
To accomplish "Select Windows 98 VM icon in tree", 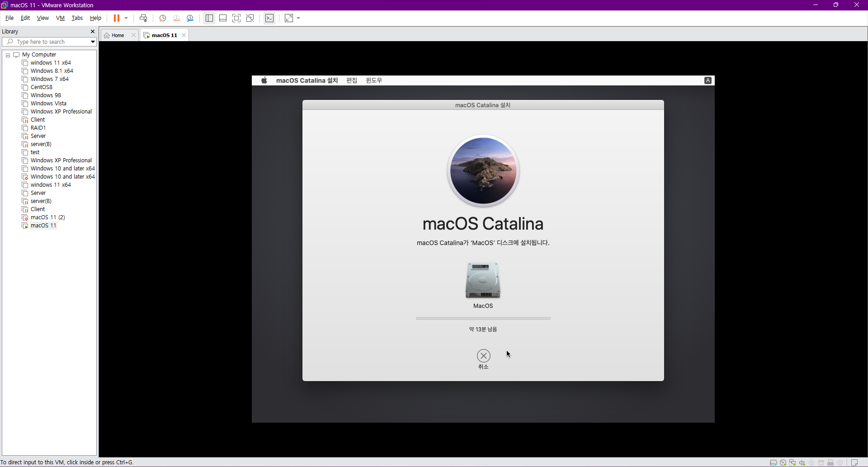I will (25, 95).
